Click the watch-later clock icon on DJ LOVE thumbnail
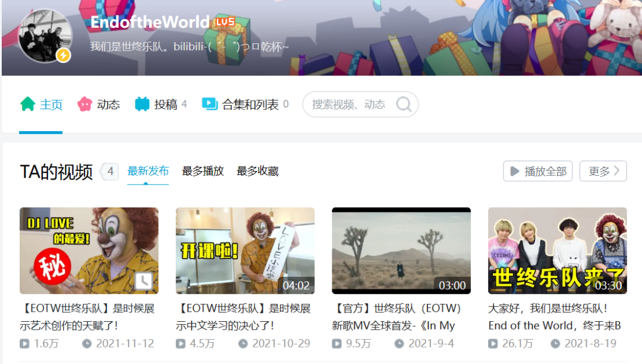Image resolution: width=642 pixels, height=364 pixels. coord(144,281)
